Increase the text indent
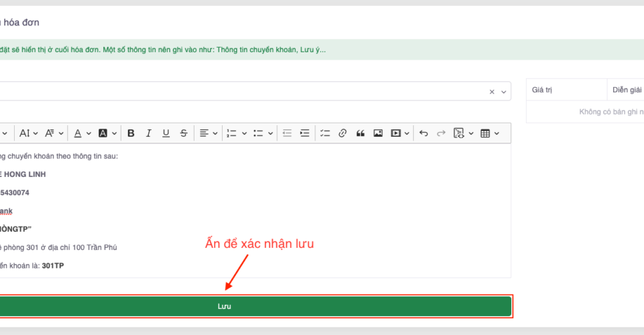 coord(305,133)
